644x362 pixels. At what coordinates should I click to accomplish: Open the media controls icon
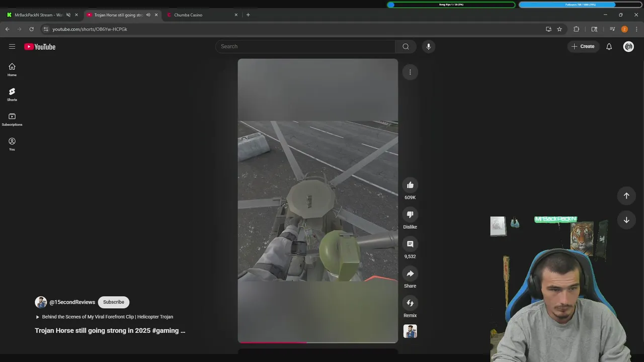pyautogui.click(x=612, y=29)
